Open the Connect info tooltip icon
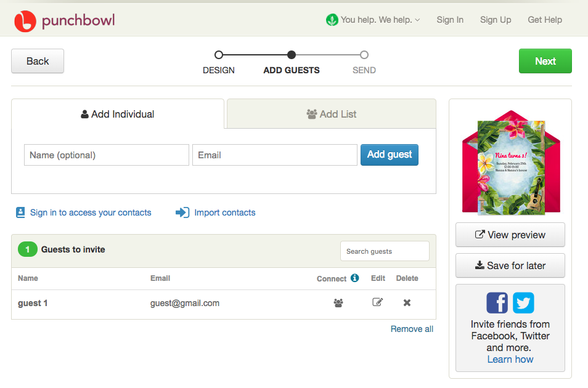The height and width of the screenshot is (388, 588). (x=354, y=278)
